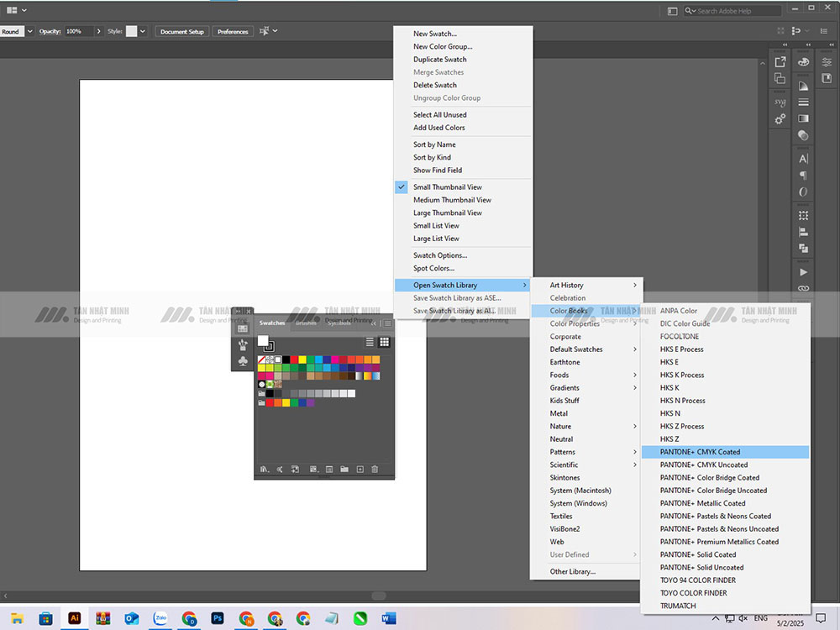Click the Swatch Libraries menu icon
The width and height of the screenshot is (840, 630).
[264, 470]
